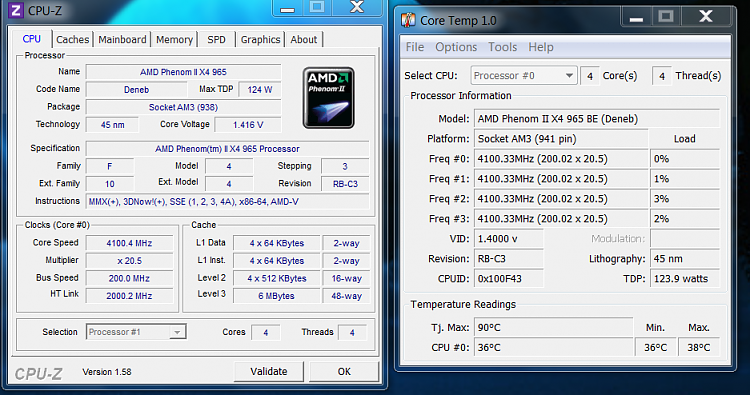This screenshot has height=395, width=750.
Task: Click the Stepping value 3
Action: 345,166
